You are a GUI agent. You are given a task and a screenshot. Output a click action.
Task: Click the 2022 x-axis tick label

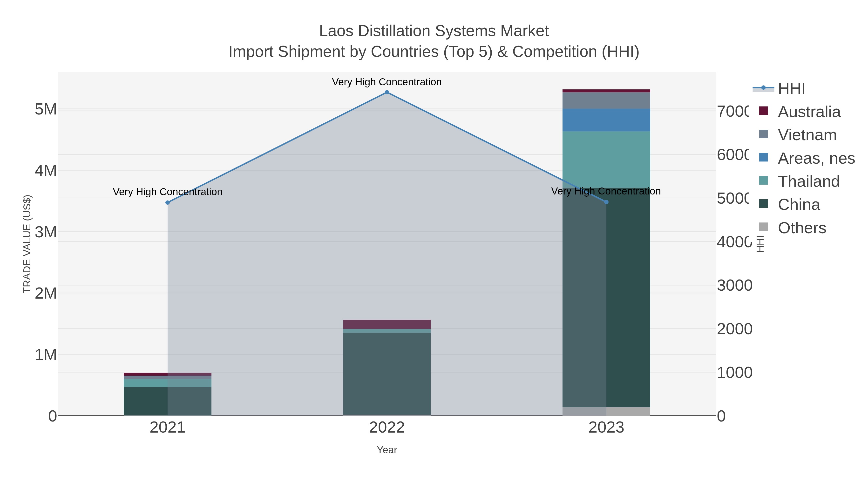[x=387, y=428]
